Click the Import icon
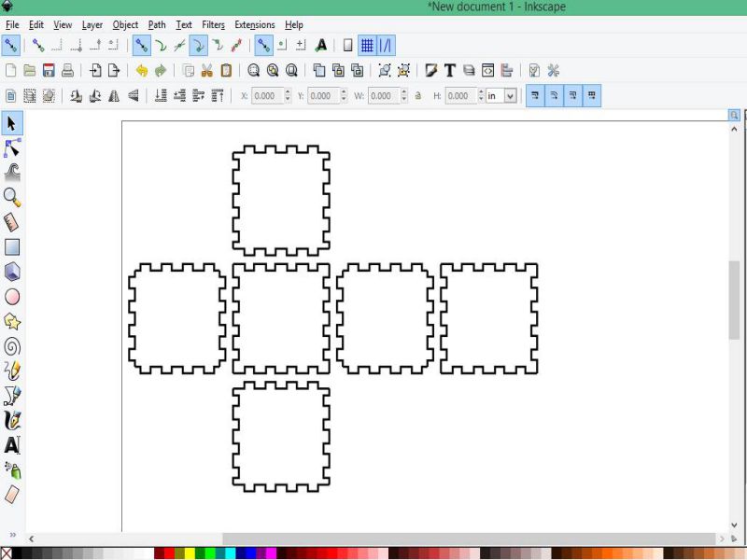 pyautogui.click(x=95, y=71)
